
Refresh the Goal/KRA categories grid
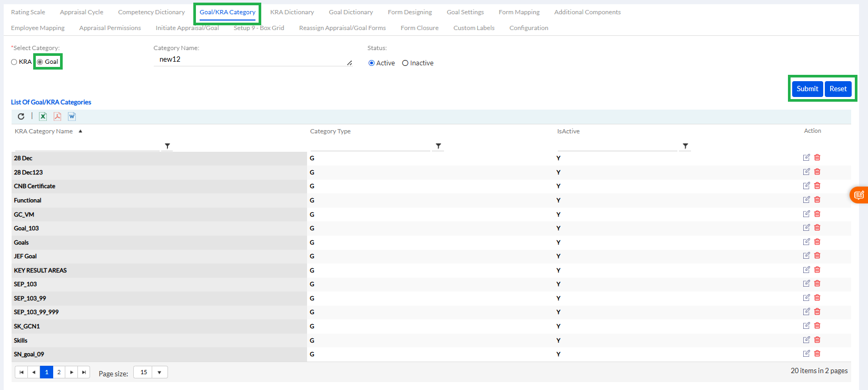click(x=21, y=116)
